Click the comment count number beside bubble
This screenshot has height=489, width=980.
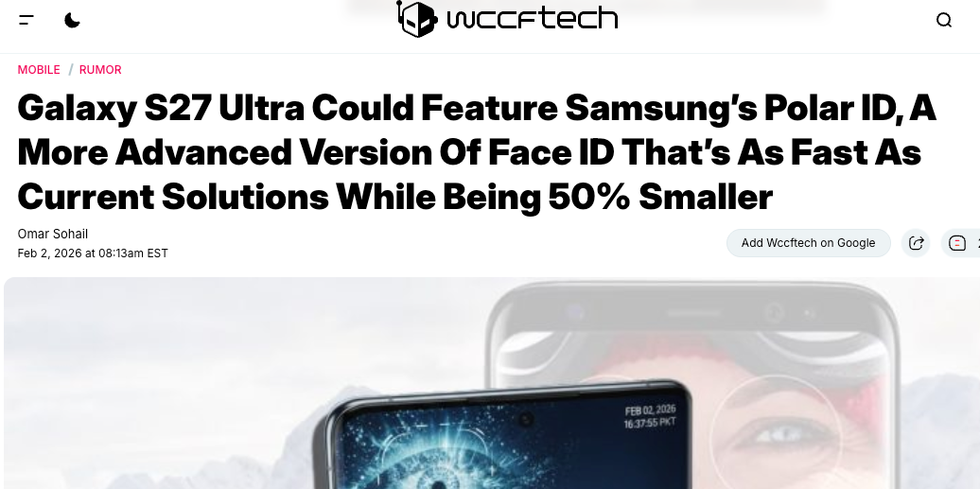(x=977, y=243)
